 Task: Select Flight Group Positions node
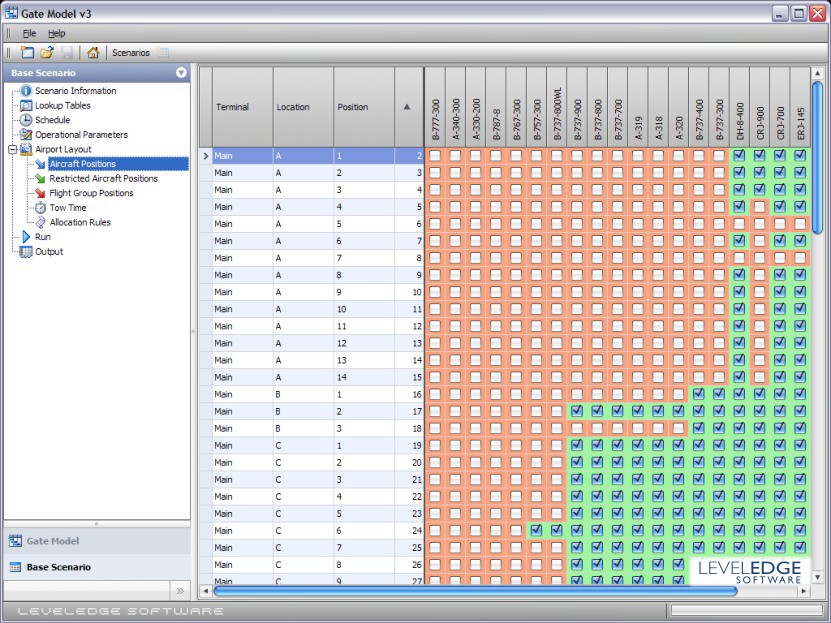pyautogui.click(x=91, y=193)
